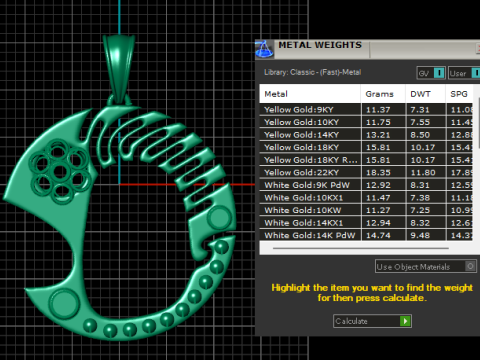
Task: Click the 7.31 DWT value
Action: [x=420, y=110]
